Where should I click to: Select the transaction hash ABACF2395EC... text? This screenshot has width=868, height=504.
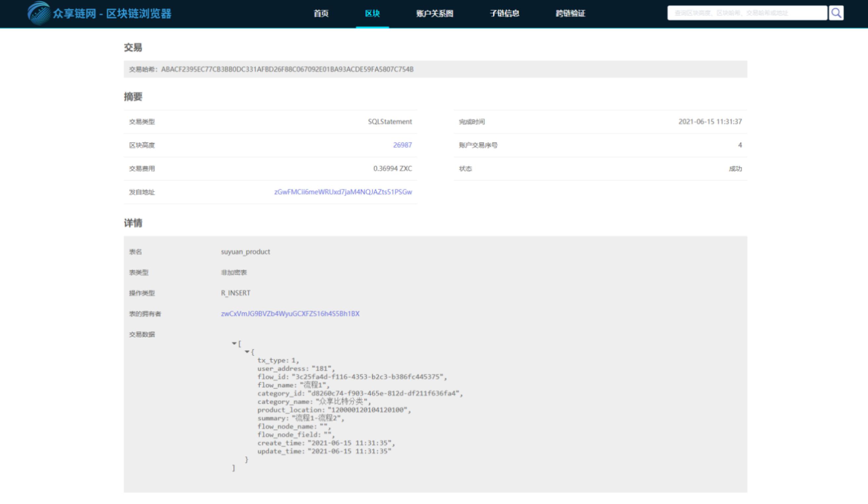[287, 69]
